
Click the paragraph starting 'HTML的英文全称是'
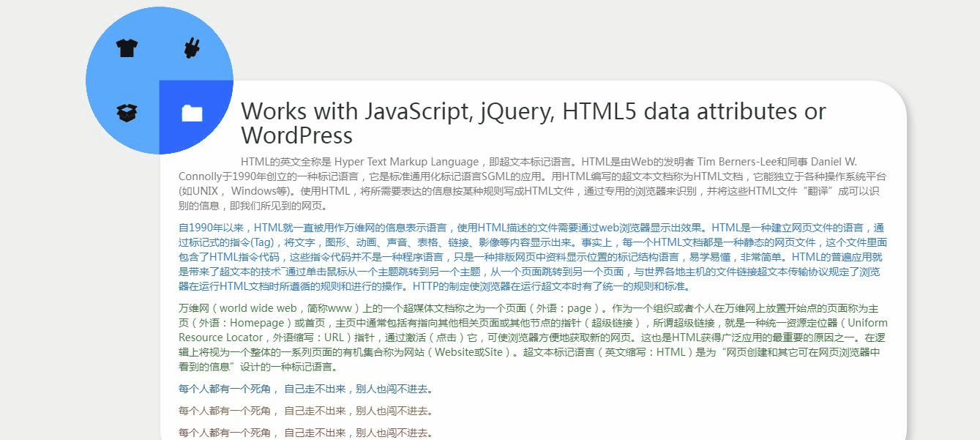click(x=533, y=183)
